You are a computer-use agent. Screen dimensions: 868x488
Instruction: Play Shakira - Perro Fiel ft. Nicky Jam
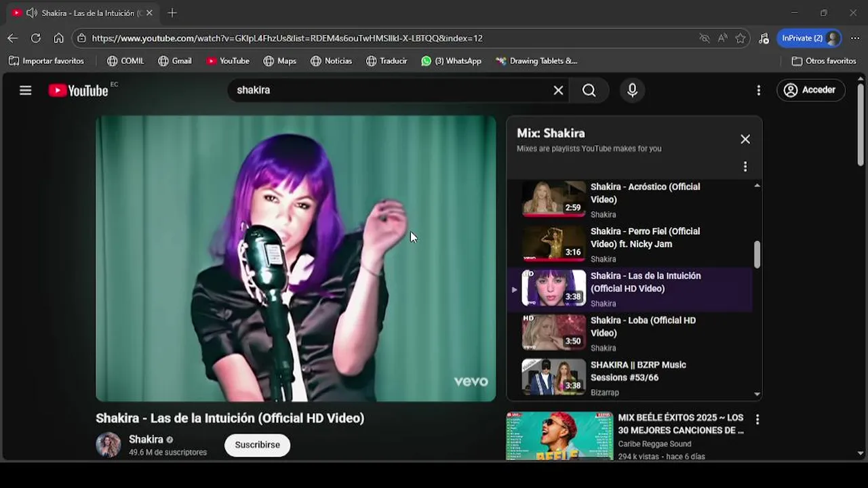[629, 244]
